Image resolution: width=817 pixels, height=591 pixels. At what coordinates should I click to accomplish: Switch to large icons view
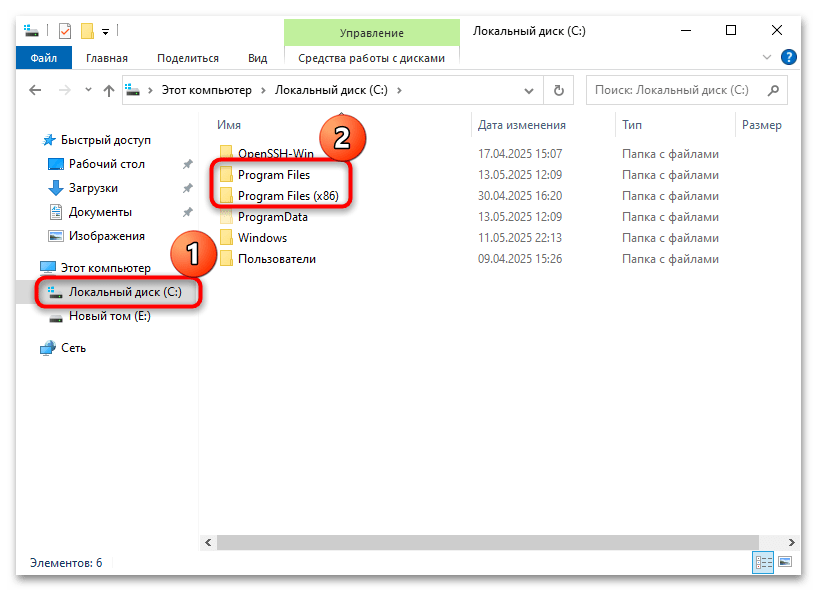click(786, 564)
